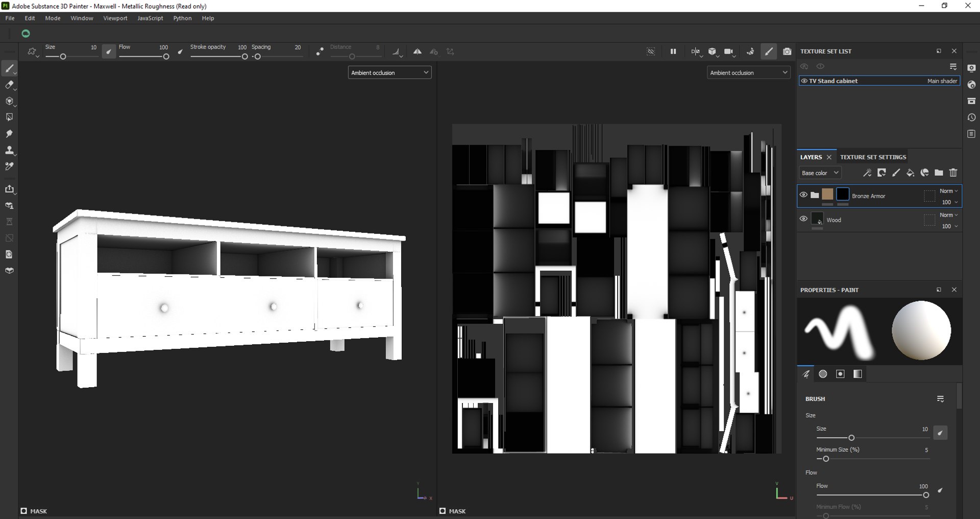
Task: Open the Python menu
Action: coord(182,18)
